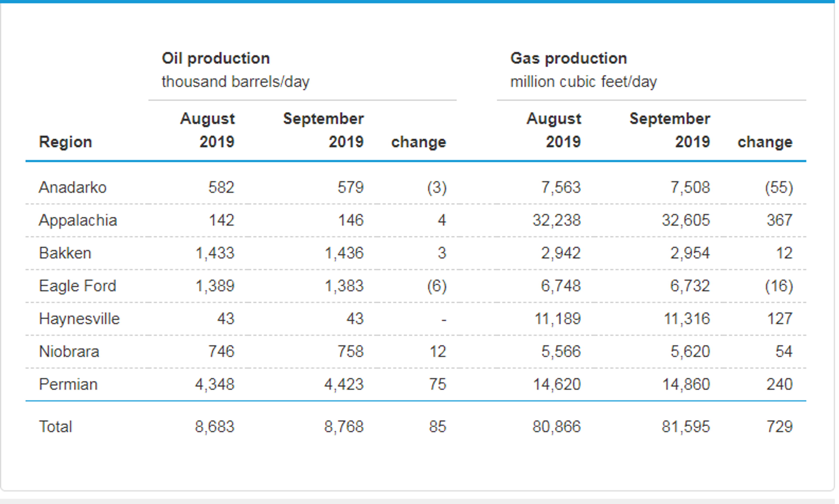Image resolution: width=839 pixels, height=504 pixels.
Task: Select the Niobrara region label
Action: point(69,352)
